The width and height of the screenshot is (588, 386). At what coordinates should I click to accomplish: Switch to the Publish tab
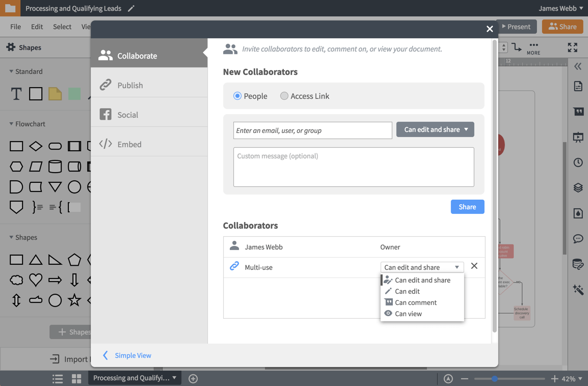click(x=130, y=85)
